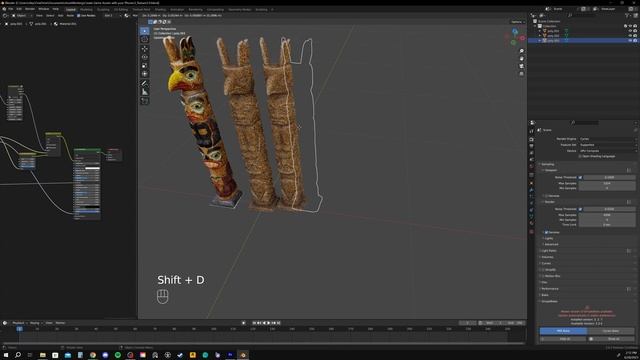Select the Move tool in viewport toolbar
Screen dimensions: 640x360
click(x=144, y=49)
